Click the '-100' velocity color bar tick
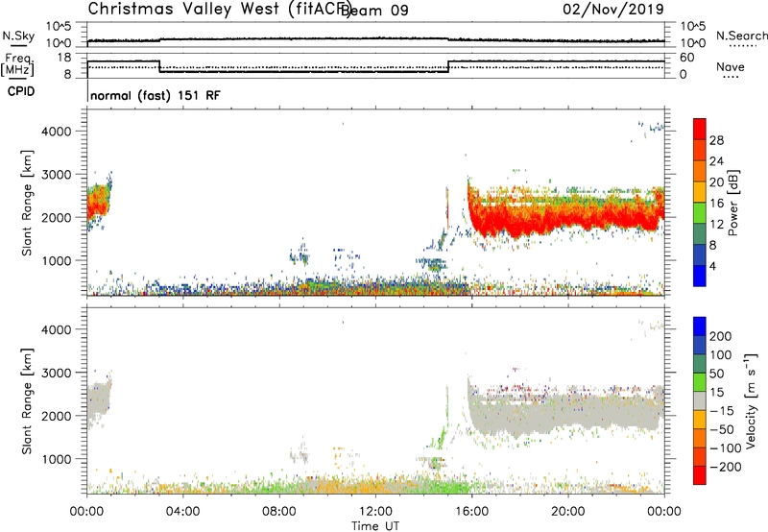The width and height of the screenshot is (768, 532). (x=725, y=447)
